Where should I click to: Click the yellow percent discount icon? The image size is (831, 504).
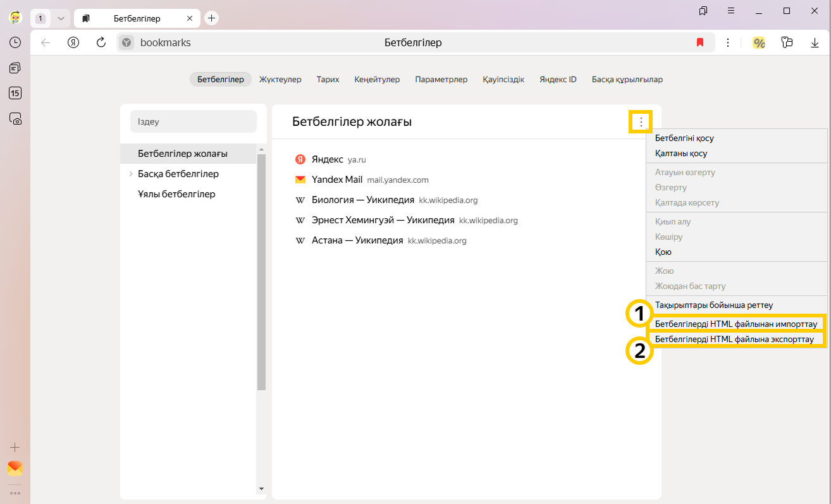tap(759, 42)
